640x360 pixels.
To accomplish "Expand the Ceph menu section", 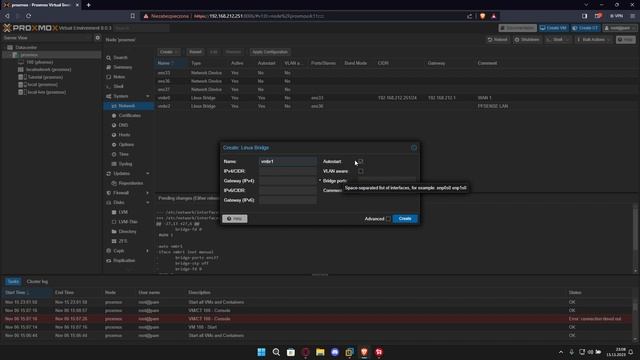I will coord(148,251).
